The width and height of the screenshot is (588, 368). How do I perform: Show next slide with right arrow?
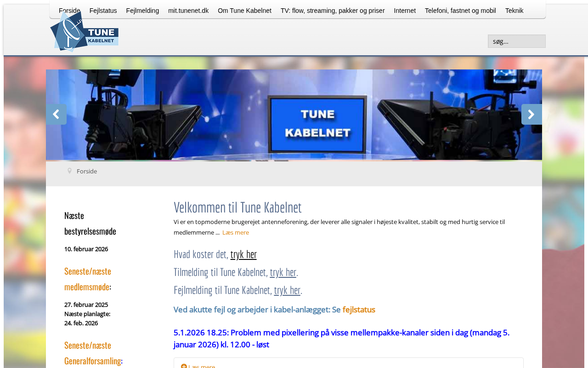(x=531, y=114)
